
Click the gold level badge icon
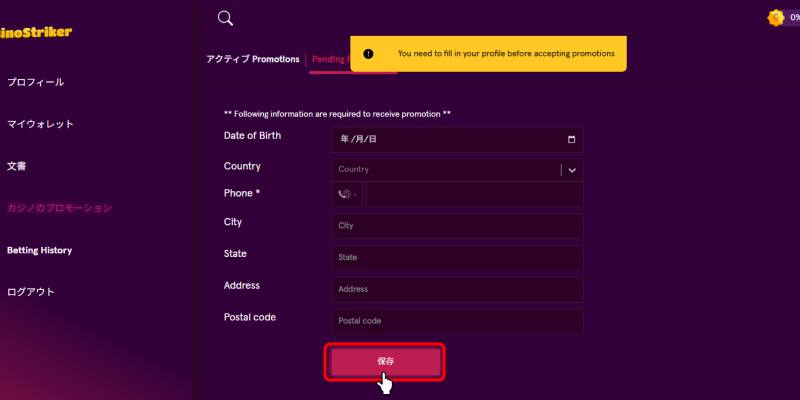[776, 18]
